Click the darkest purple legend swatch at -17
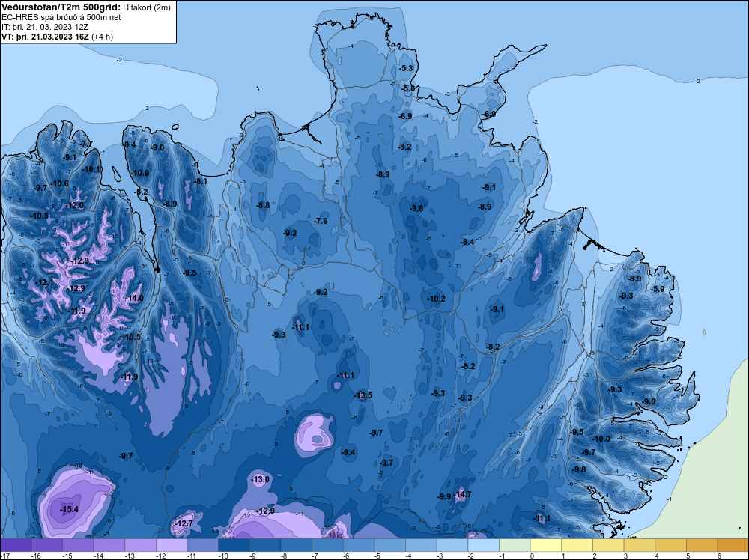This screenshot has height=560, width=749. [x=16, y=545]
